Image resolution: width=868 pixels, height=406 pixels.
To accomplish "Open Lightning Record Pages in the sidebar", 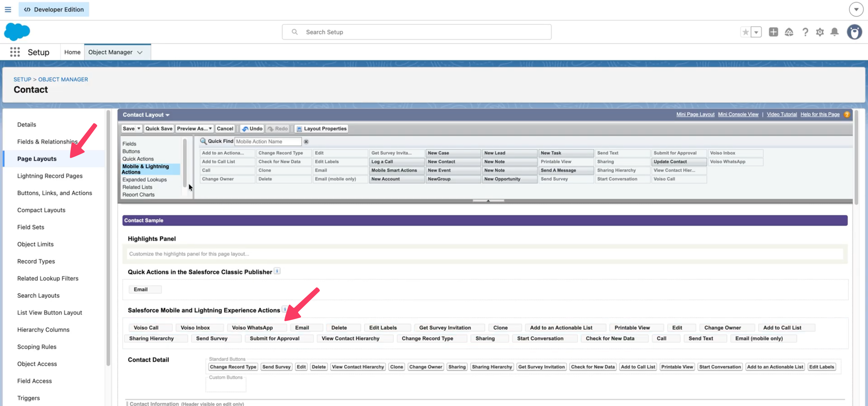I will click(50, 176).
